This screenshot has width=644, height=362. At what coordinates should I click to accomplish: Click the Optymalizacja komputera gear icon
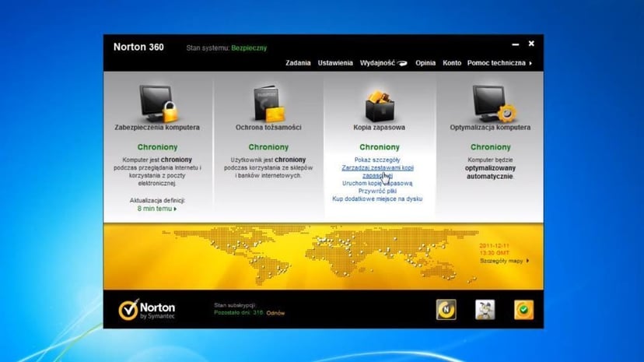point(490,101)
